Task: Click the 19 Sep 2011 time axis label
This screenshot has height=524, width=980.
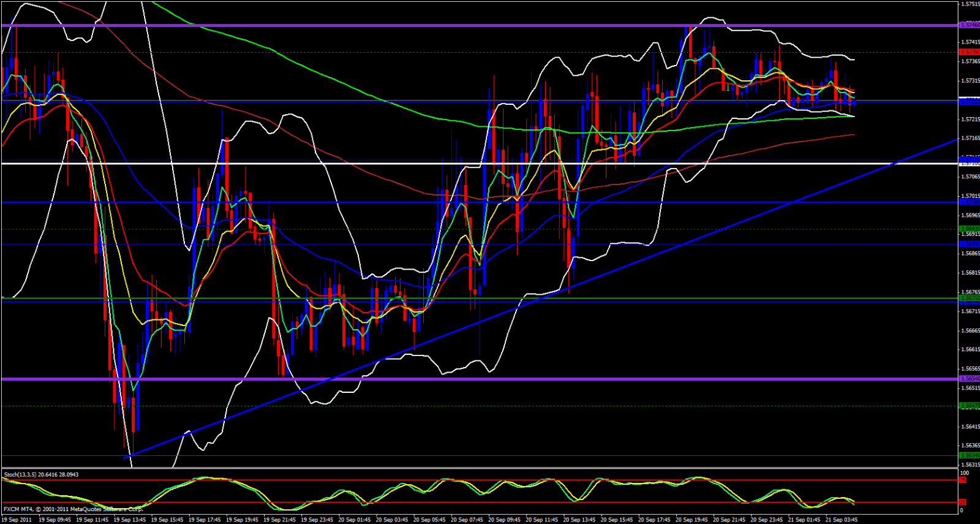Action: pyautogui.click(x=17, y=520)
